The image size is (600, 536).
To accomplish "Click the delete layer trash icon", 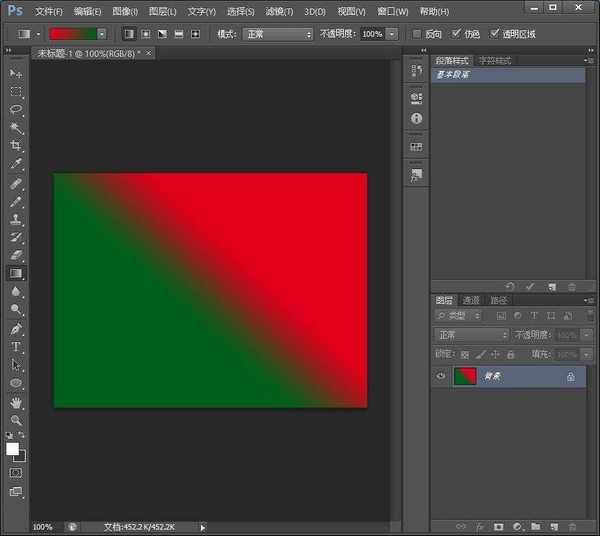I will 572,526.
